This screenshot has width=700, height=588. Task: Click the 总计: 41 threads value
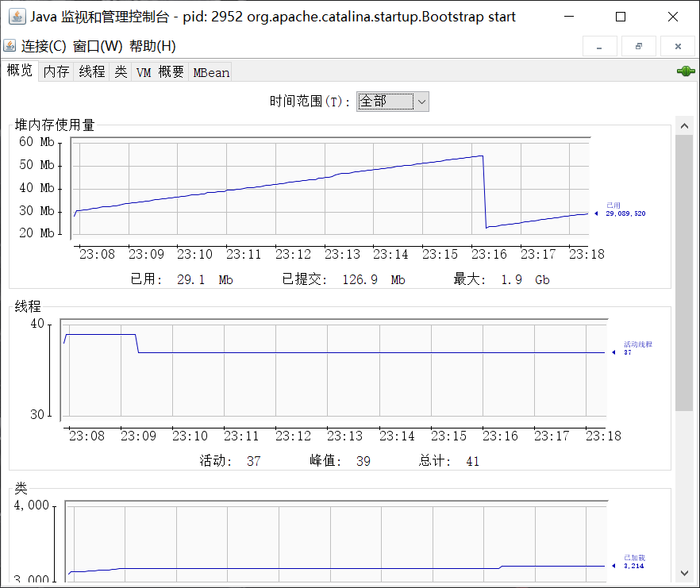449,461
